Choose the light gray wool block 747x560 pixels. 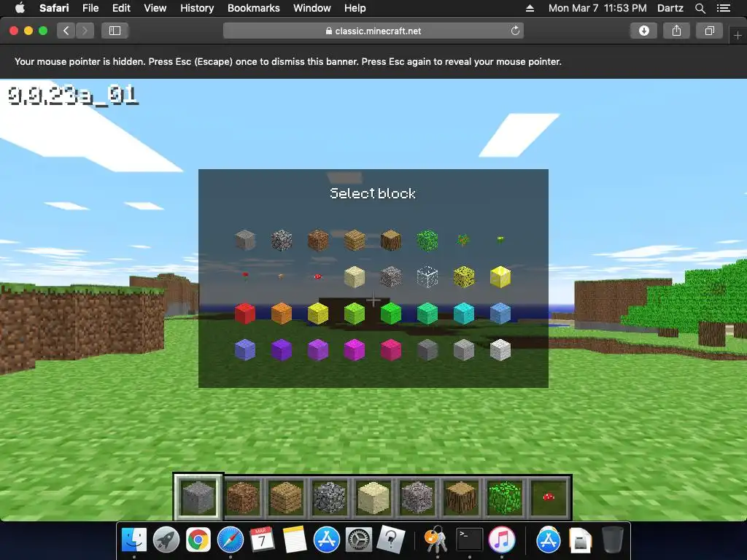tap(463, 349)
